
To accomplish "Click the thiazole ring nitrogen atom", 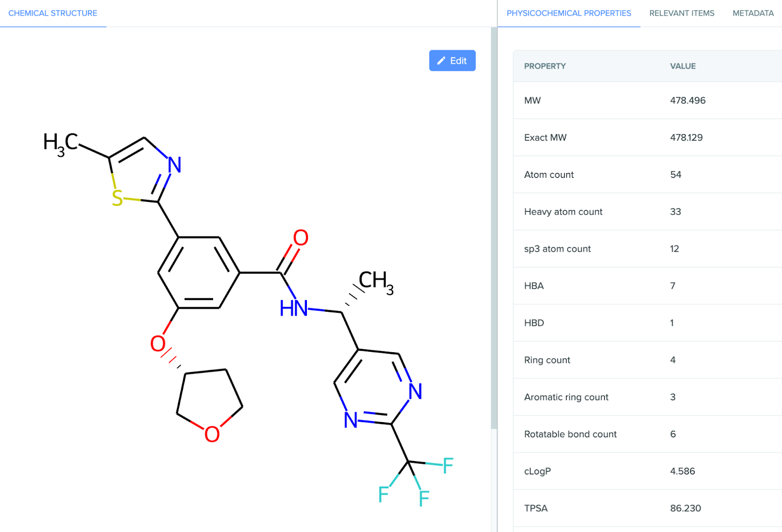I will click(x=174, y=165).
